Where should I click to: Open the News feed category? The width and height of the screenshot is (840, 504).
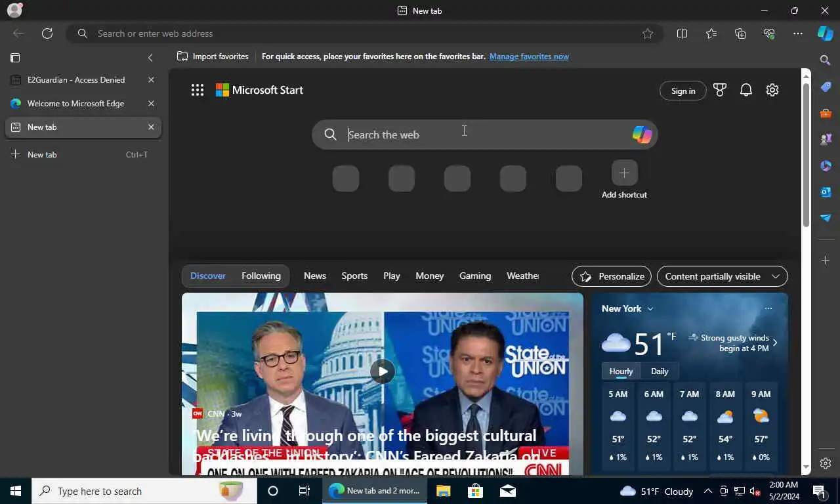pos(315,276)
